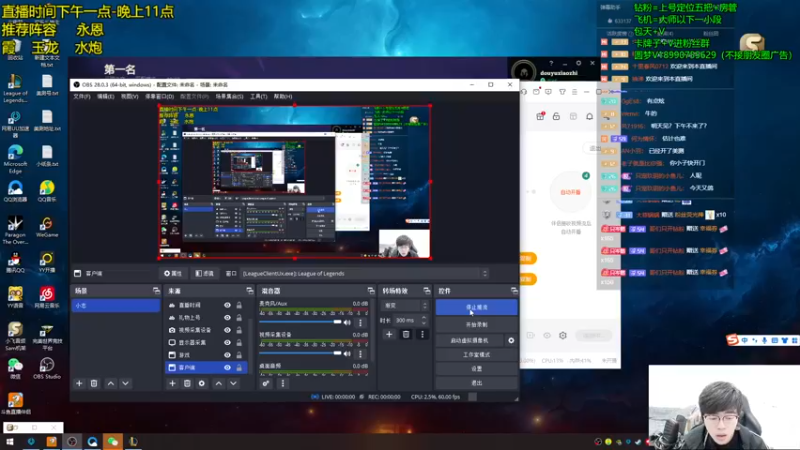Open the Docks(D) menu in OBS
800x450 pixels.
click(160, 96)
